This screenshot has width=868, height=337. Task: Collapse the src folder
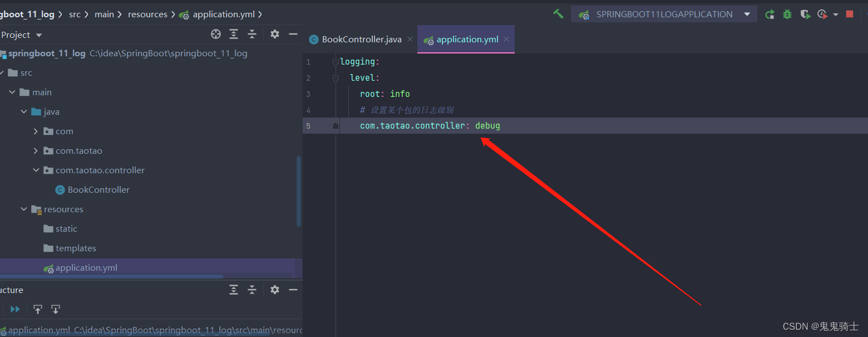coord(2,73)
